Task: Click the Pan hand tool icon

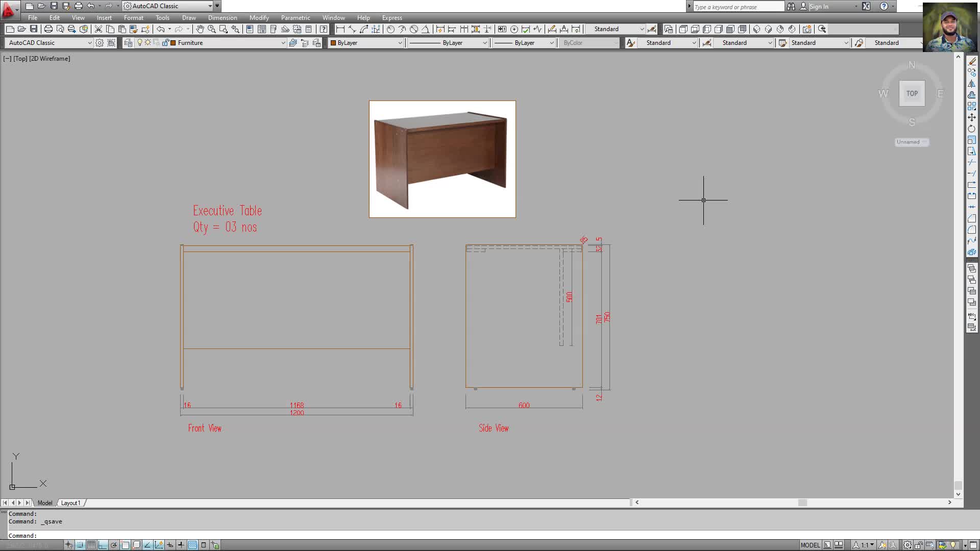Action: tap(200, 29)
